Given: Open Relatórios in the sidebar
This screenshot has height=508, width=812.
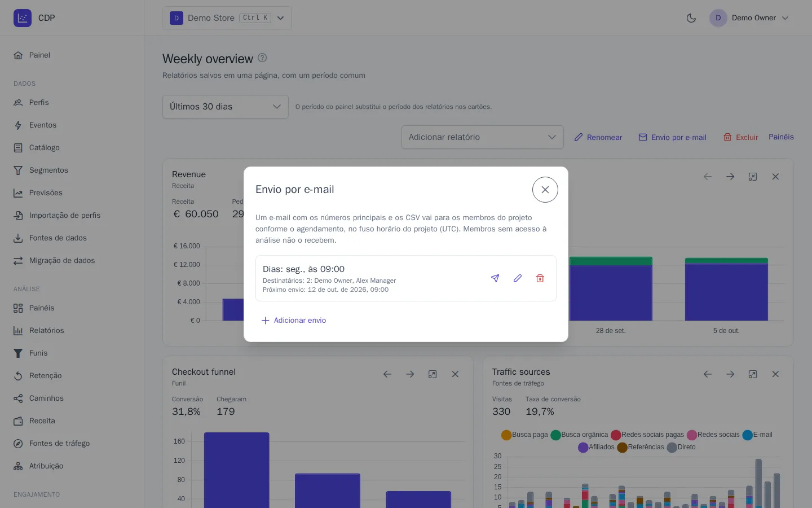Looking at the screenshot, I should pos(72,330).
